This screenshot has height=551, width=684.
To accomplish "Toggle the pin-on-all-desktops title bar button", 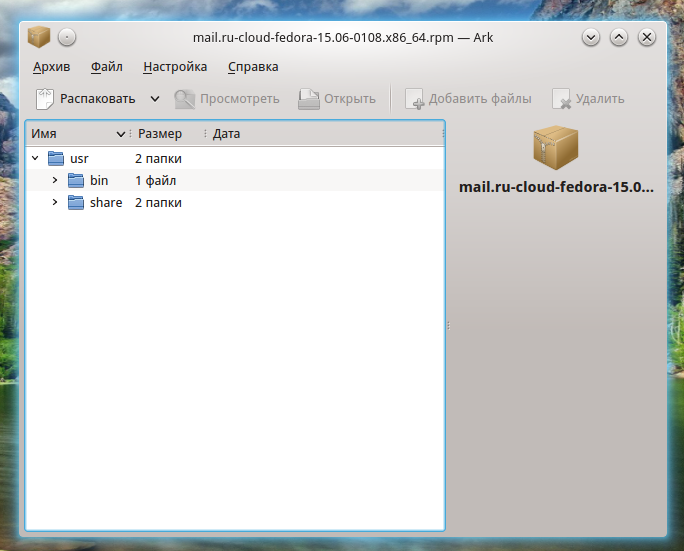I will click(x=67, y=38).
